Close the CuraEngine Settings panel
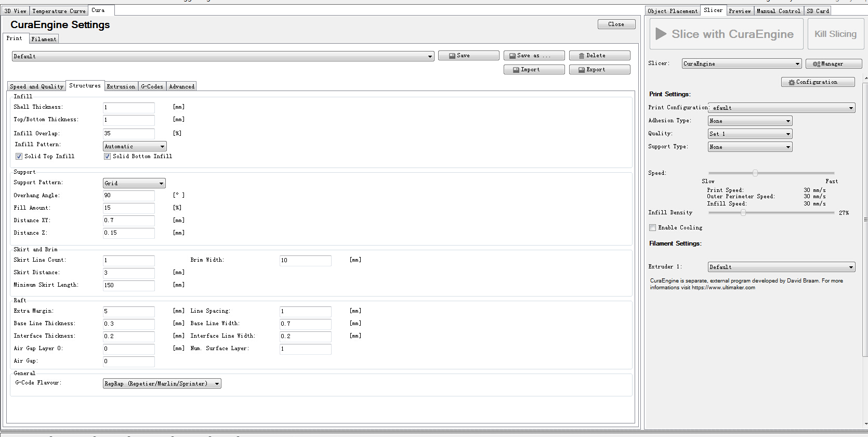 pyautogui.click(x=616, y=24)
